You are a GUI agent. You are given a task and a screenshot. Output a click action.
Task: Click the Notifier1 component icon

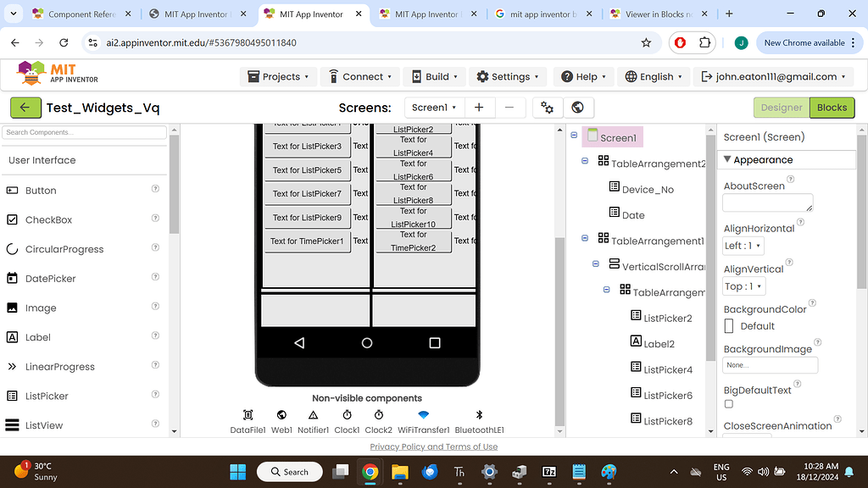(x=313, y=416)
